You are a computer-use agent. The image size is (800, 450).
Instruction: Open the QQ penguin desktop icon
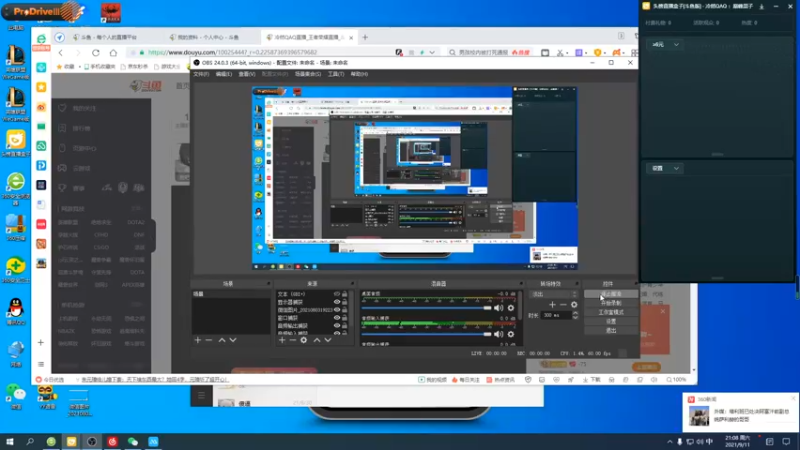coord(15,312)
